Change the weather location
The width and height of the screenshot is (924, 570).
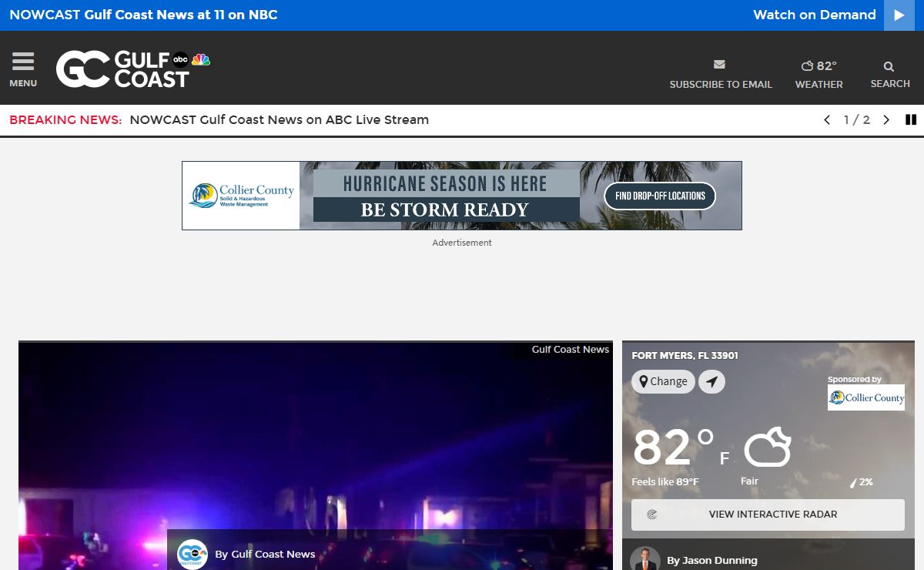[663, 381]
